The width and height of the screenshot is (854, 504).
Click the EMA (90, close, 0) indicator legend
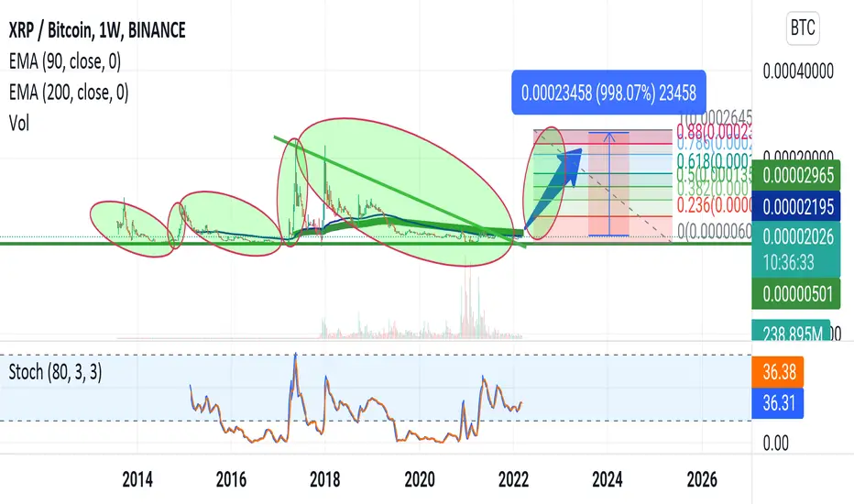click(x=65, y=61)
